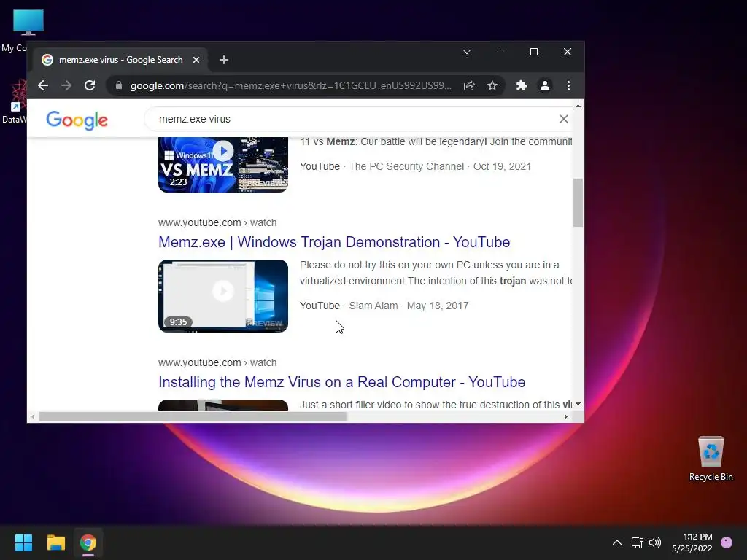Open the clock showing 1:12 PM
Screen dimensions: 747x560
coord(692,542)
